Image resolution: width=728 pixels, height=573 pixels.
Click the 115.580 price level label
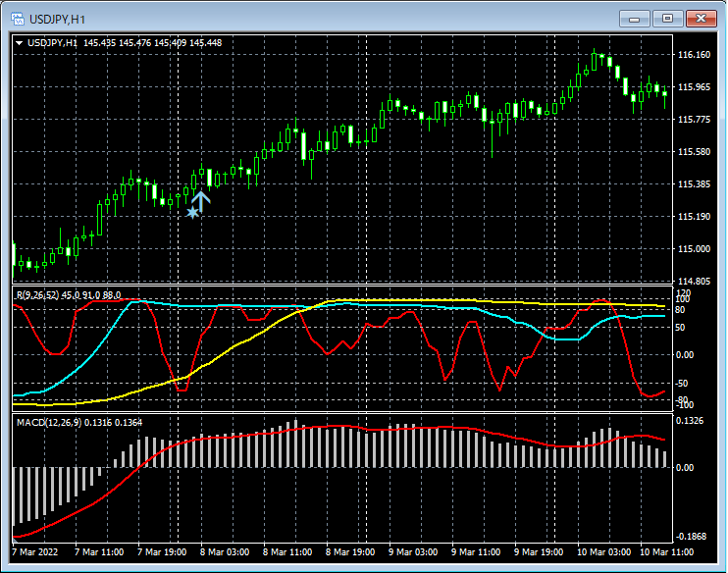694,152
